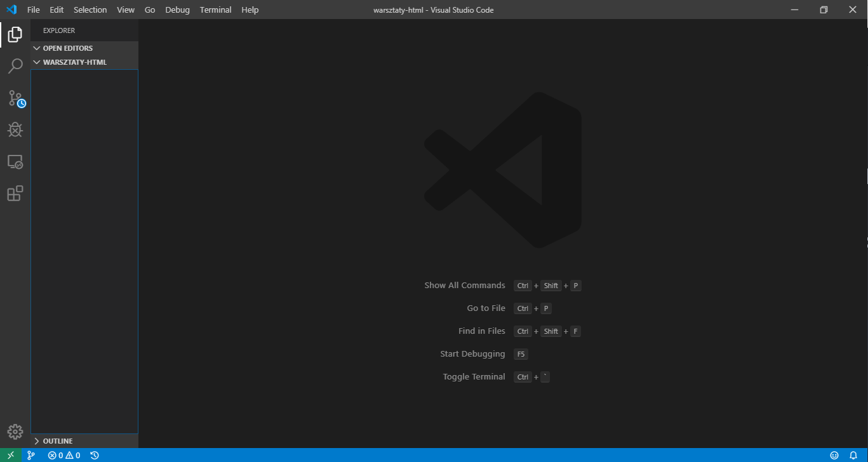
Task: Click the git branch status icon
Action: point(30,455)
